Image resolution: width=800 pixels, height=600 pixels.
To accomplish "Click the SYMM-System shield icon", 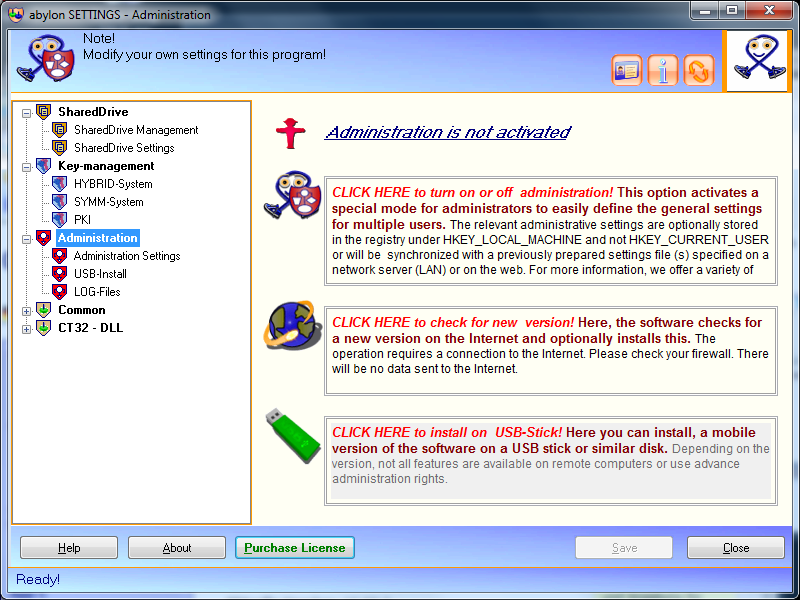I will [x=60, y=202].
